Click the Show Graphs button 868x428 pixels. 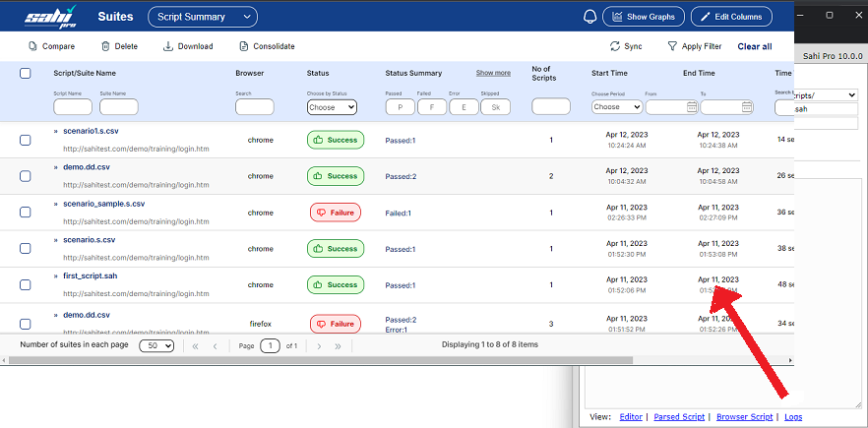[644, 17]
